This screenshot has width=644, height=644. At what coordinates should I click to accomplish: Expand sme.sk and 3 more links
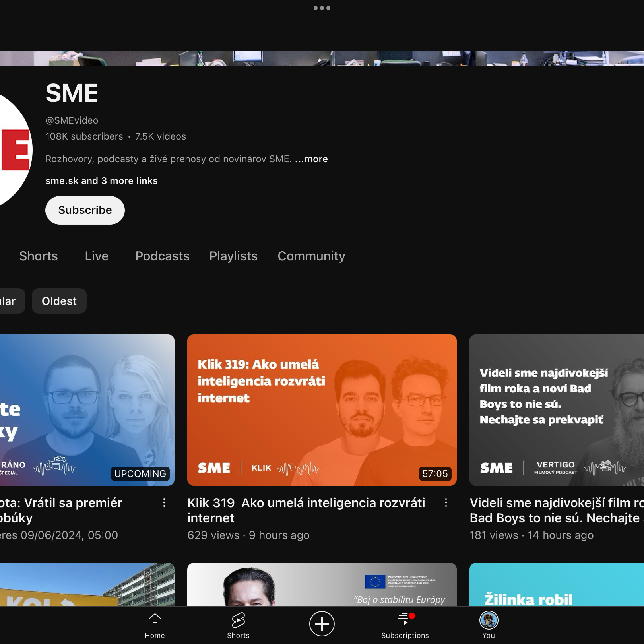tap(101, 181)
